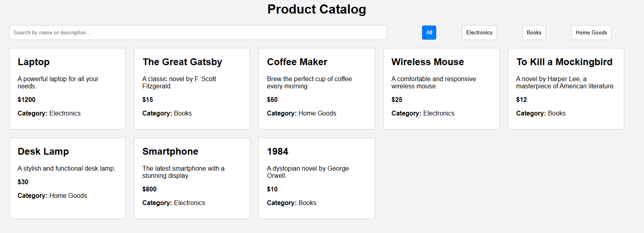Click the Smartphone $800 price
The image size is (644, 233).
coord(149,189)
